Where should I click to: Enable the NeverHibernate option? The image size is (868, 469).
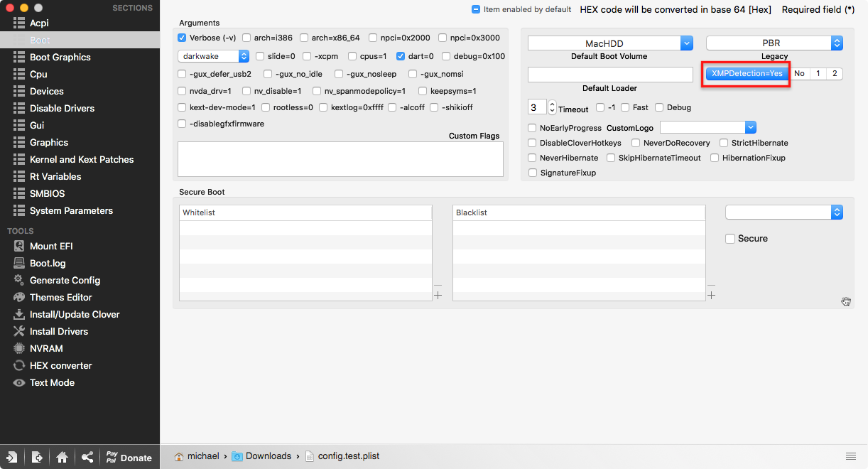click(532, 158)
